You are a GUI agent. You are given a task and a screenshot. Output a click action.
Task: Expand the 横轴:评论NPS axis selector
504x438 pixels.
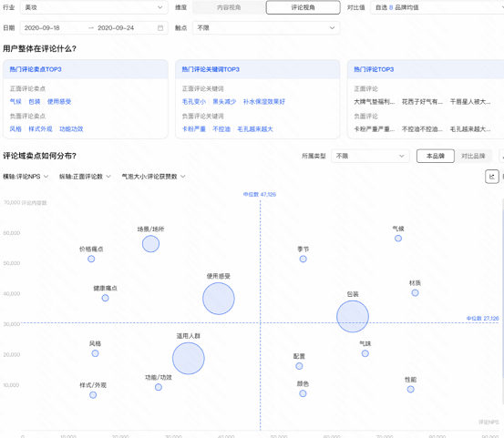26,177
